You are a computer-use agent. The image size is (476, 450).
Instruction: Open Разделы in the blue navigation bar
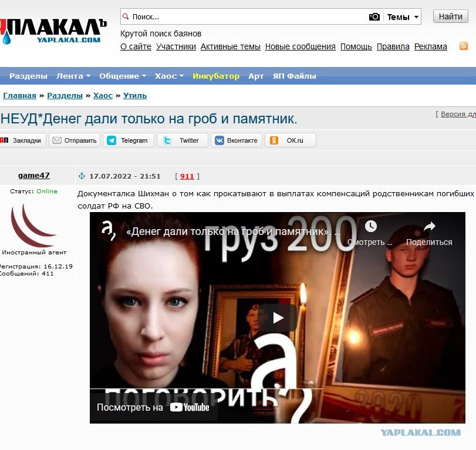(x=28, y=76)
